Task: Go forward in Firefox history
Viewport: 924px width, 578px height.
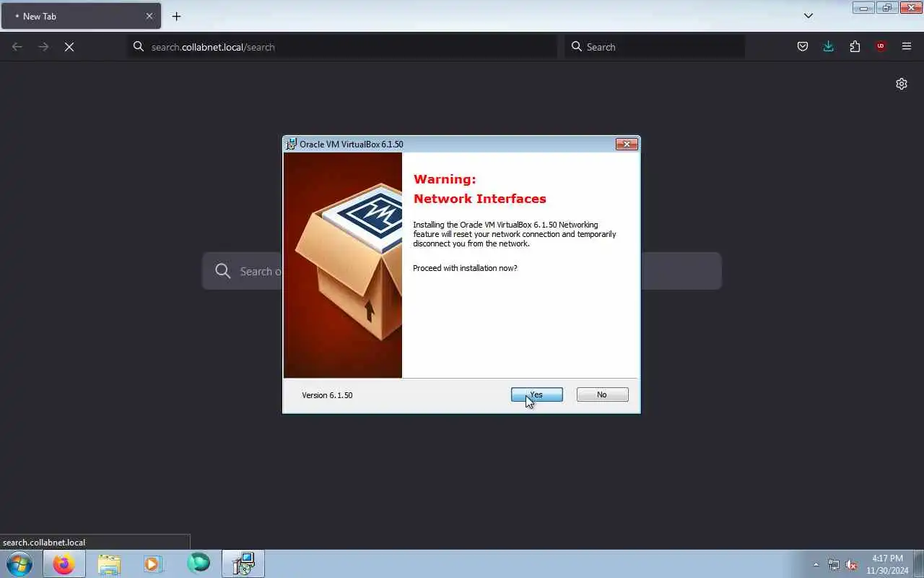Action: [x=43, y=47]
